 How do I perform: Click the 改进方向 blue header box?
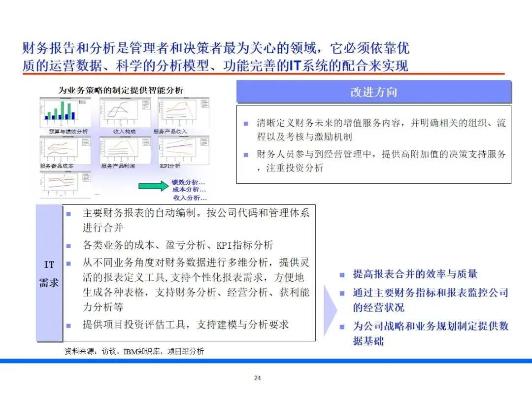coord(374,92)
